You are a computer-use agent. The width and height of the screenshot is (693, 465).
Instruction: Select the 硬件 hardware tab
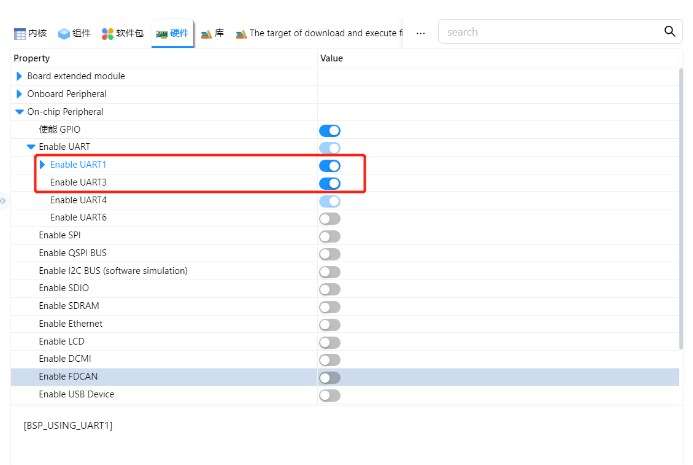click(172, 33)
